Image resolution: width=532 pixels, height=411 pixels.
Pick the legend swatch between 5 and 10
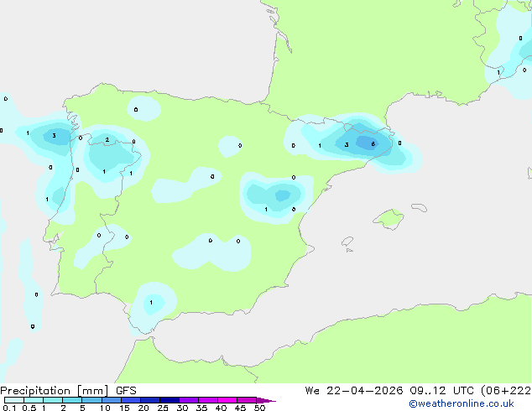91,400
